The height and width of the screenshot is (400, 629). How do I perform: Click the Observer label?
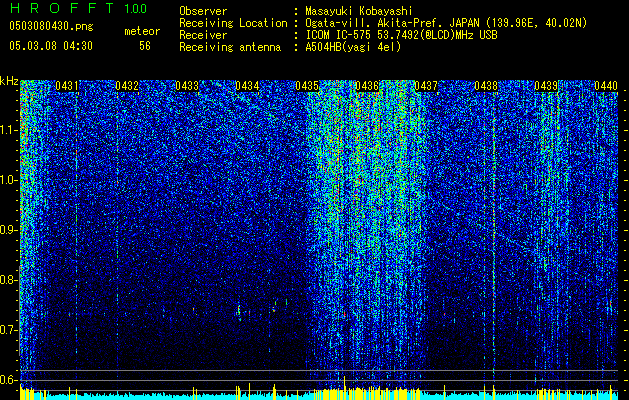tap(203, 12)
